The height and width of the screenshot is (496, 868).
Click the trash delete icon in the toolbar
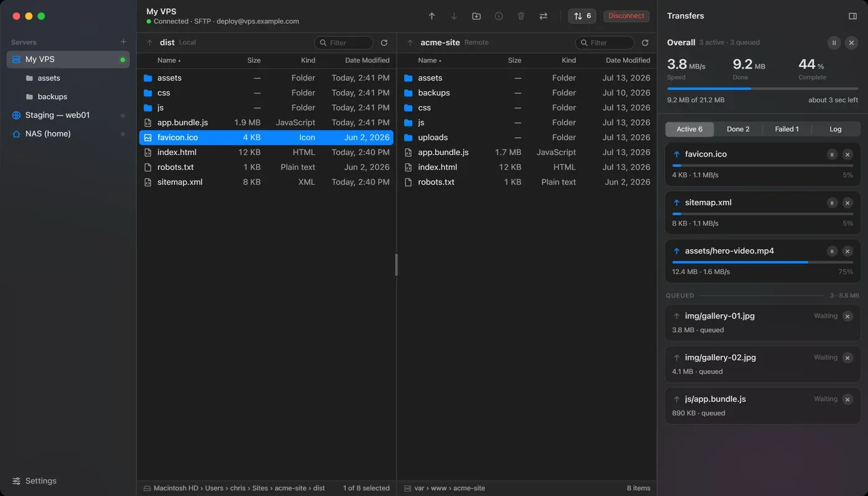pyautogui.click(x=521, y=16)
